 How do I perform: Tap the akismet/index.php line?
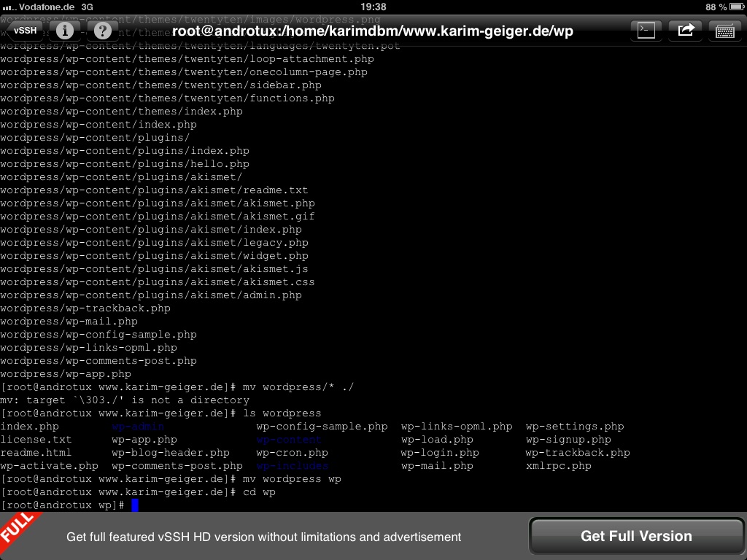(x=151, y=230)
